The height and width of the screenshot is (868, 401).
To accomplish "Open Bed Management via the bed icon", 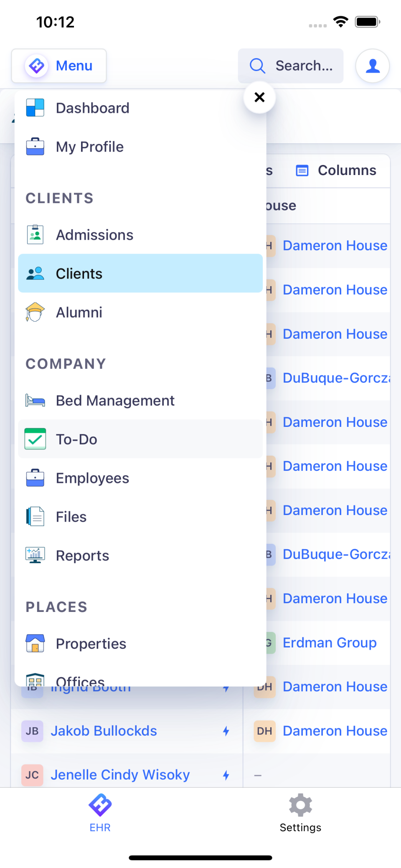I will coord(35,400).
